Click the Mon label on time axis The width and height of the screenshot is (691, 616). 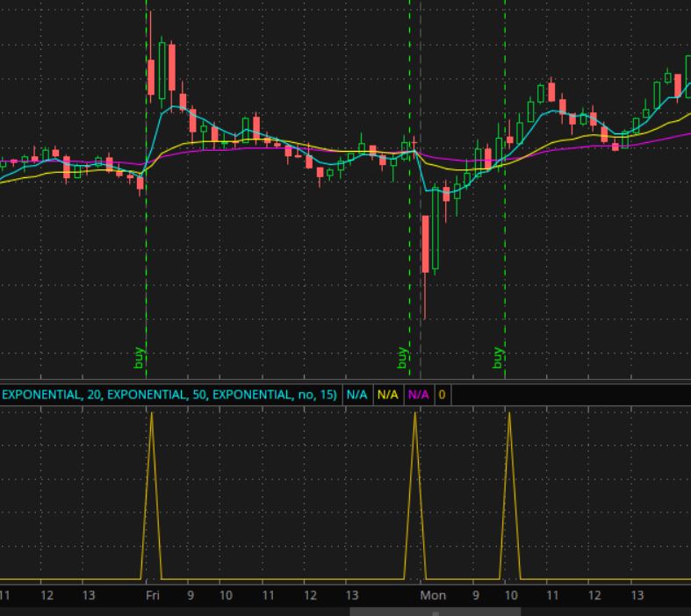pos(432,595)
